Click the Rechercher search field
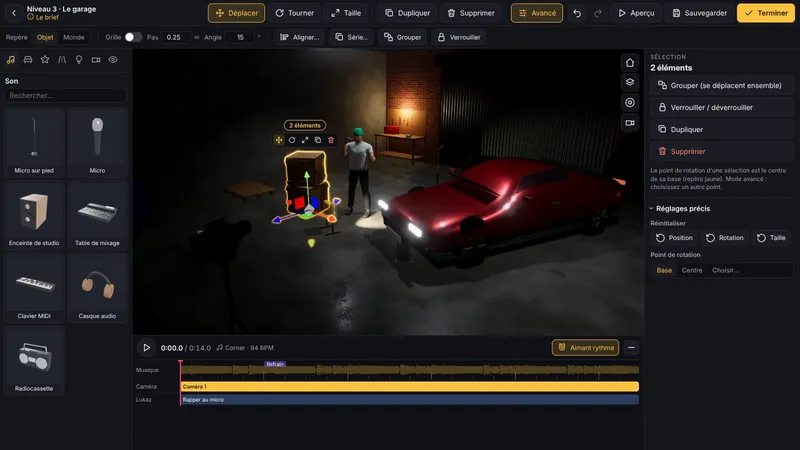 65,95
